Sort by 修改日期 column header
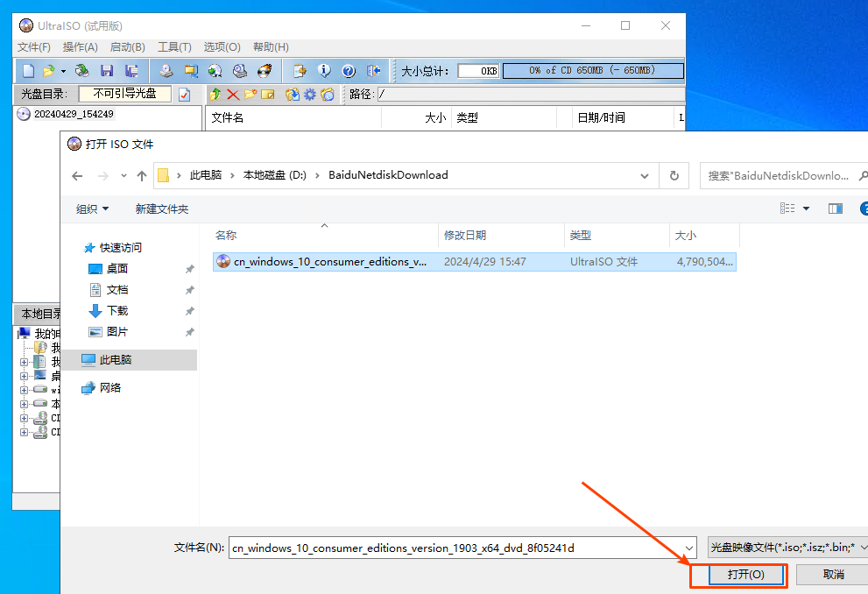This screenshot has height=594, width=868. click(x=501, y=236)
